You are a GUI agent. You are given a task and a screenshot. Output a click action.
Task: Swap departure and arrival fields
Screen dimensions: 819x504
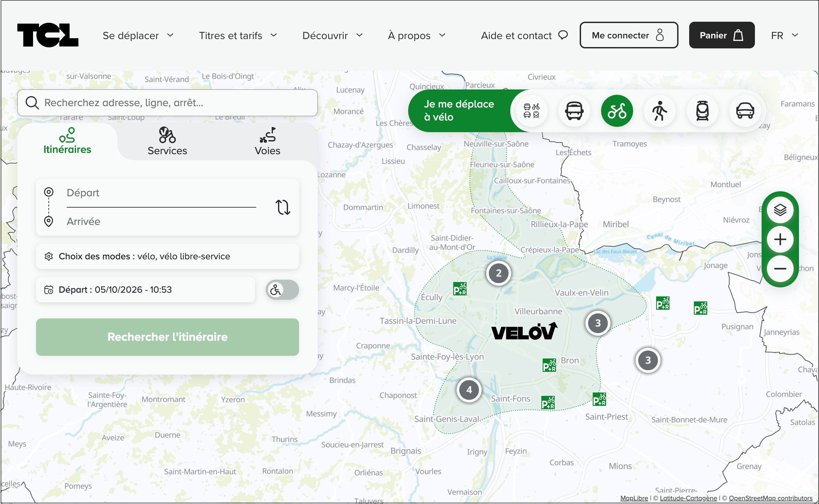283,207
